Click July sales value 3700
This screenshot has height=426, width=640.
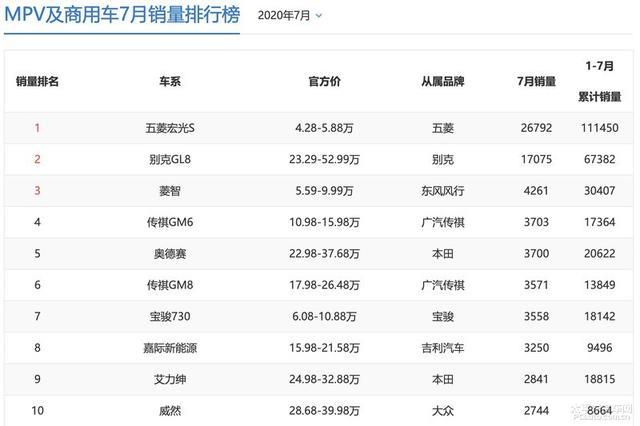536,254
